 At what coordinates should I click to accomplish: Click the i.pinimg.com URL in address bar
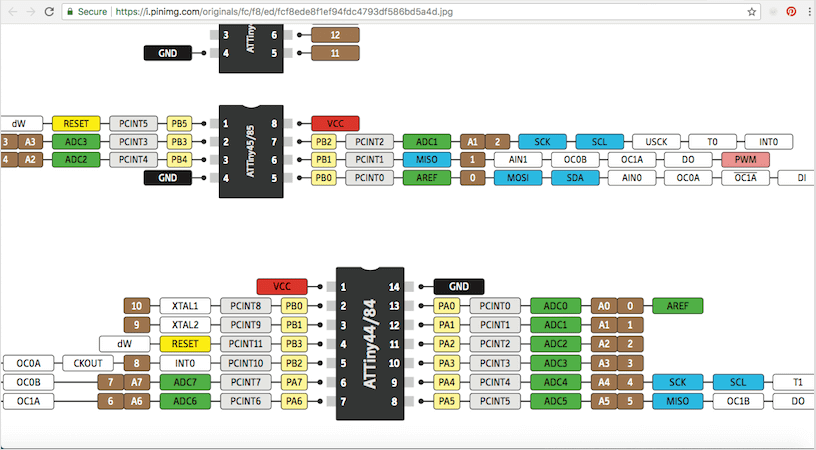(284, 11)
